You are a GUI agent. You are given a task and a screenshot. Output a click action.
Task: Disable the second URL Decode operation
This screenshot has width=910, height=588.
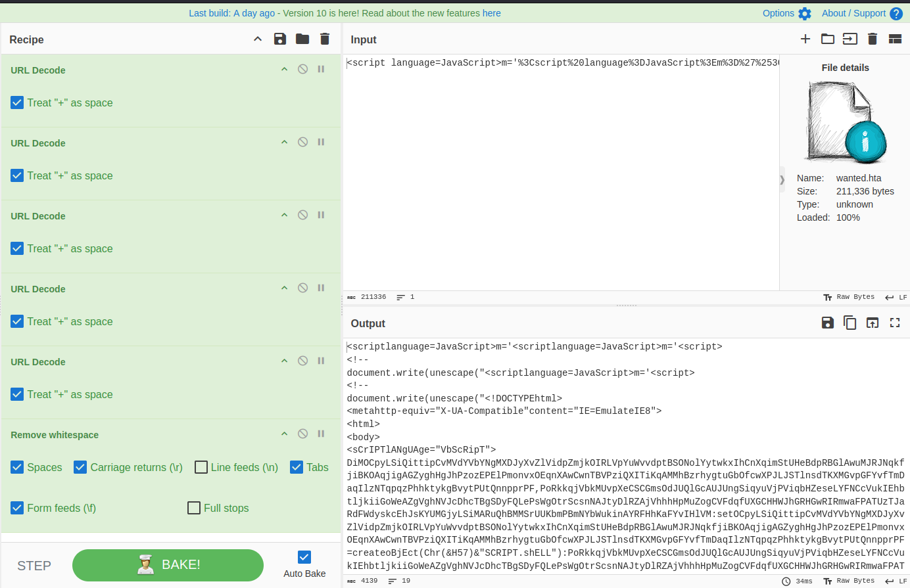(x=302, y=142)
